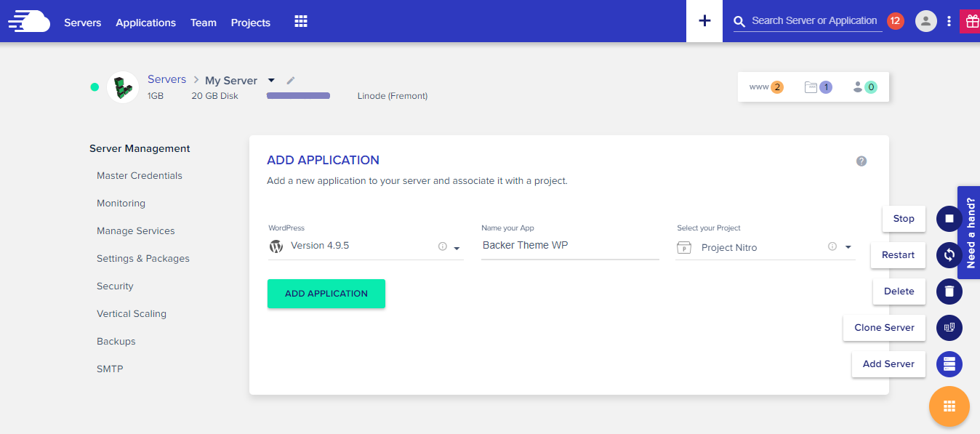
Task: Open the apps grid icon in navbar
Action: tap(301, 21)
